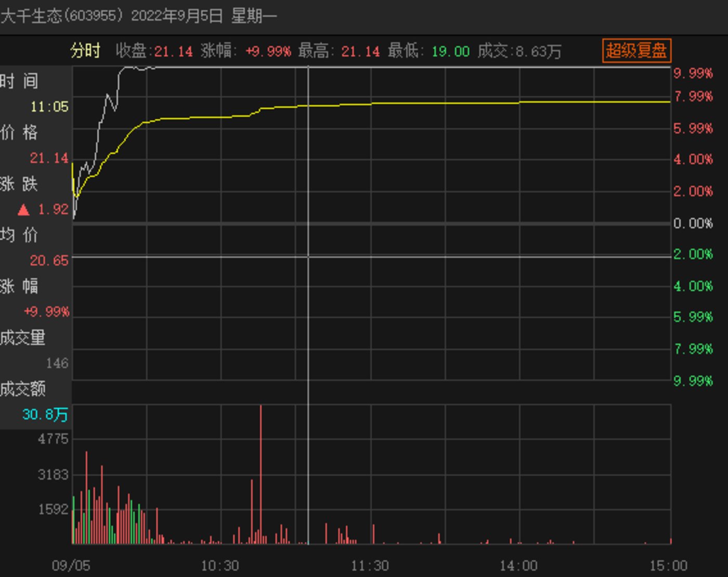Click the 4775 volume axis label
Viewport: 728px width, 577px height.
tap(53, 439)
